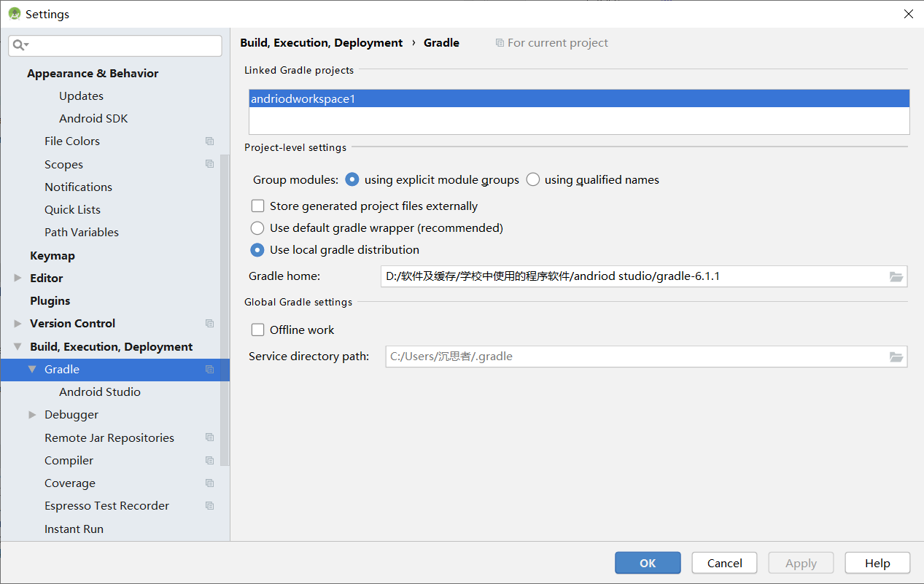
Task: Click the project-scope icon beside Scopes
Action: pyautogui.click(x=210, y=164)
